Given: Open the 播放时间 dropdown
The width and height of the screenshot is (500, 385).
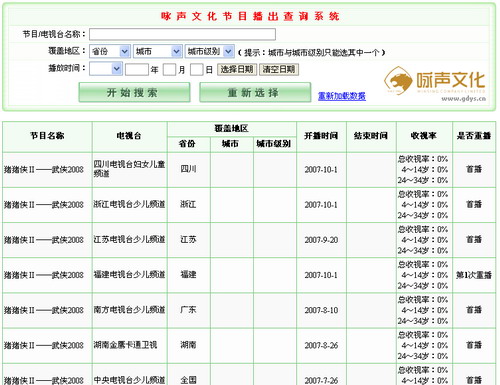Looking at the screenshot, I should 106,69.
